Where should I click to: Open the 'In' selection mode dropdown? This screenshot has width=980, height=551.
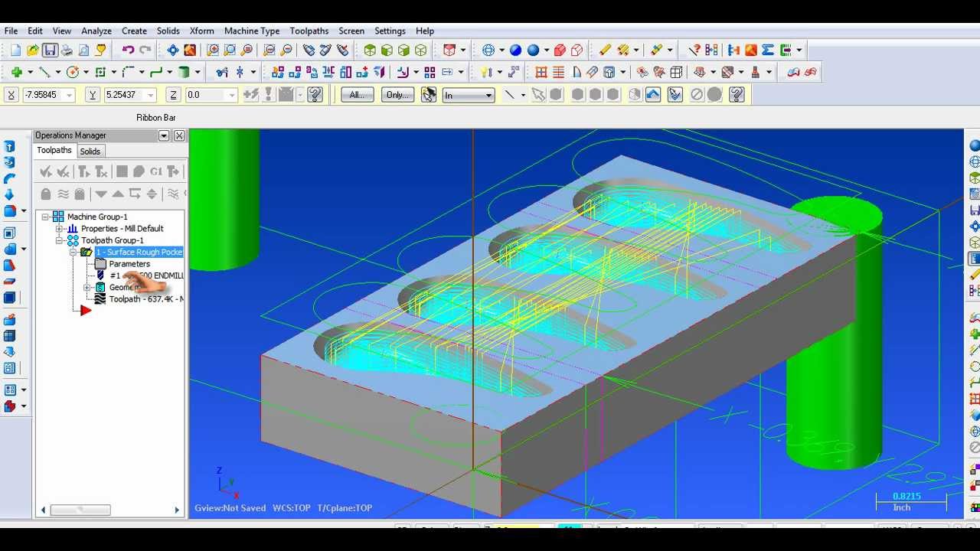pos(488,95)
